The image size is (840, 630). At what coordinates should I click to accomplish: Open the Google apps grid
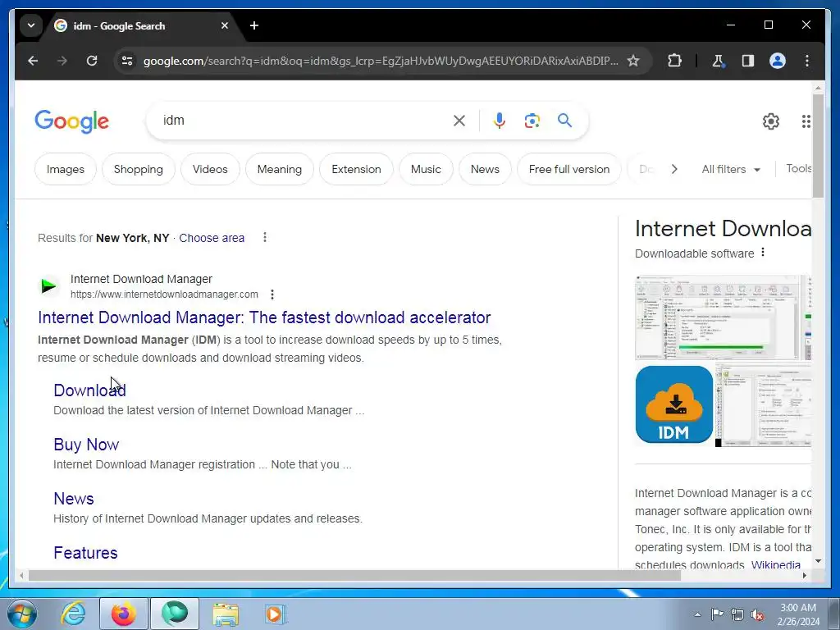click(806, 121)
